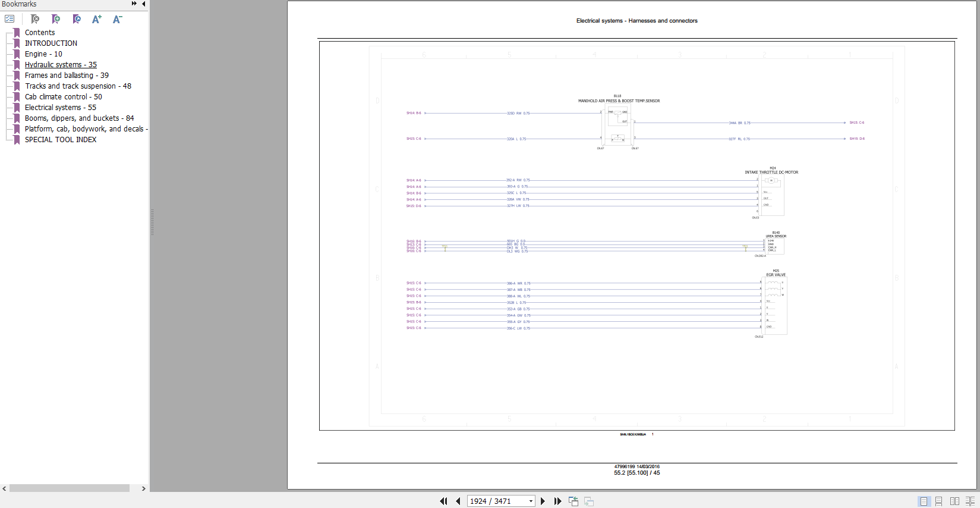Go back to the previous page
The height and width of the screenshot is (508, 980).
(458, 501)
